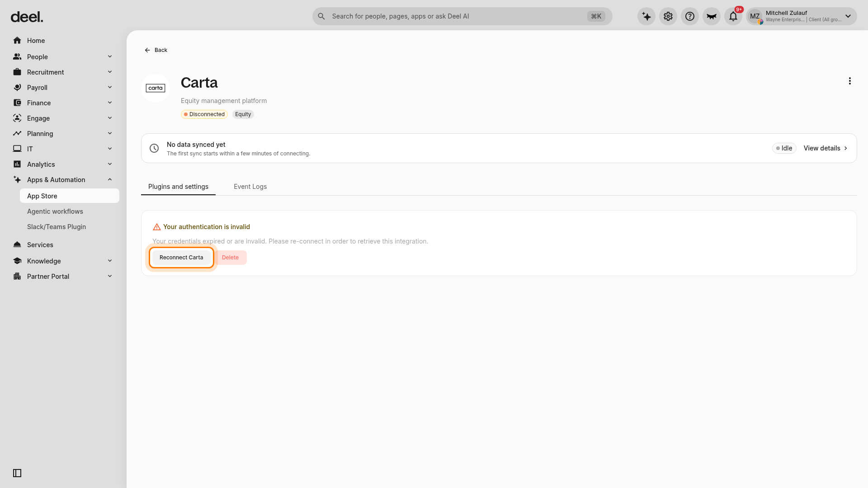The height and width of the screenshot is (488, 868).
Task: Click the search magnifier icon
Action: pyautogui.click(x=321, y=16)
